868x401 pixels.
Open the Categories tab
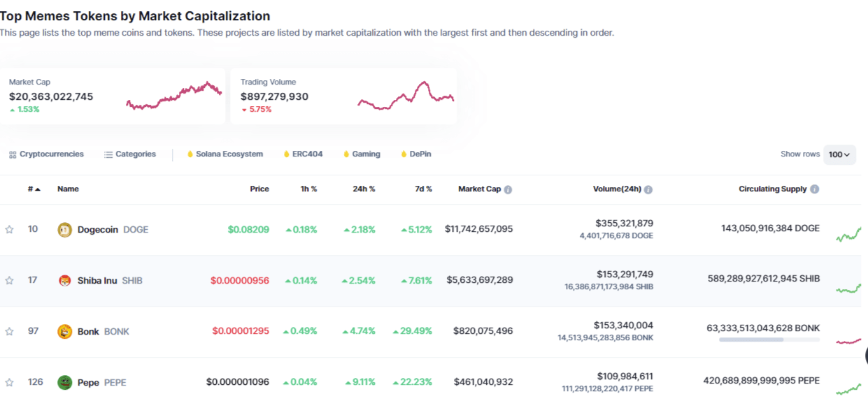(130, 154)
